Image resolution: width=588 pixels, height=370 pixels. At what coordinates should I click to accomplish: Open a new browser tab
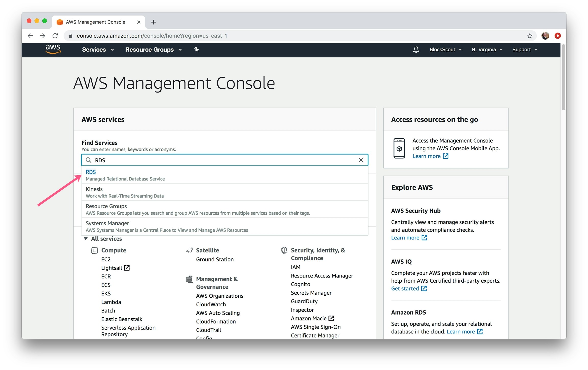click(x=153, y=22)
